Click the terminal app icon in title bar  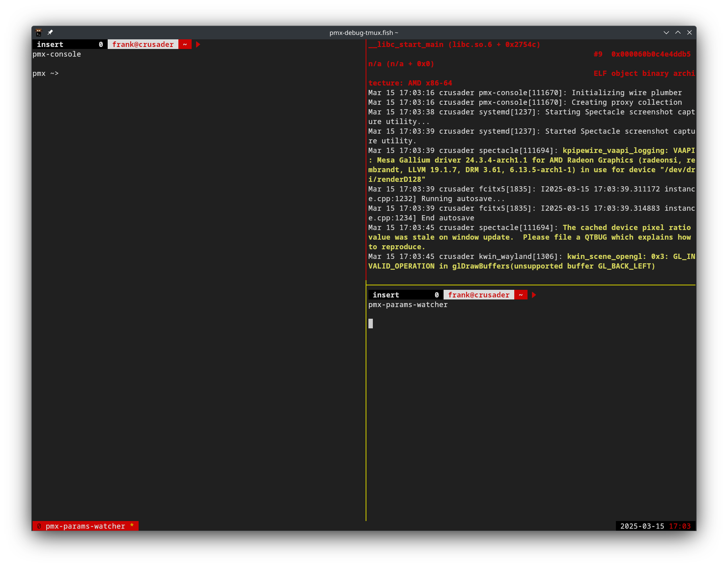coord(39,33)
